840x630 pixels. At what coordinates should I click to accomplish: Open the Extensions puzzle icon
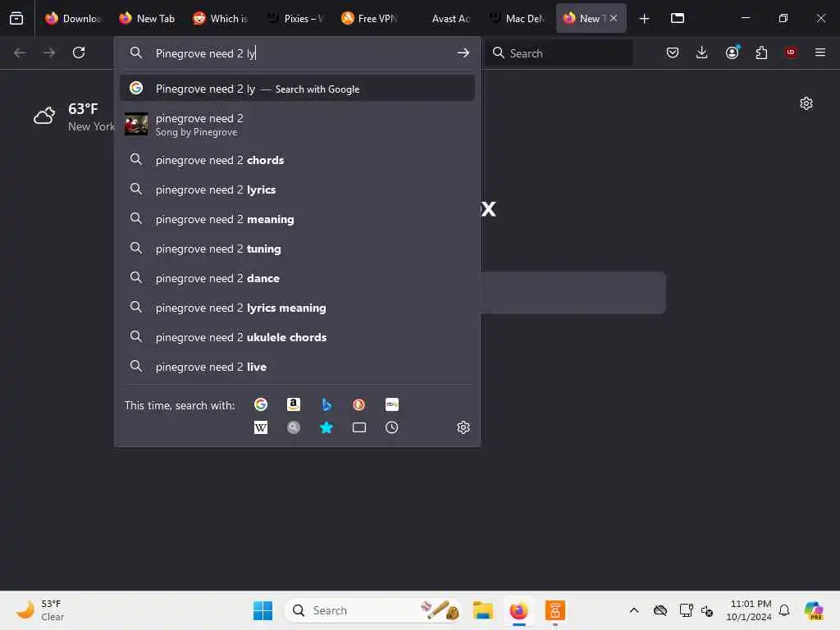tap(761, 52)
